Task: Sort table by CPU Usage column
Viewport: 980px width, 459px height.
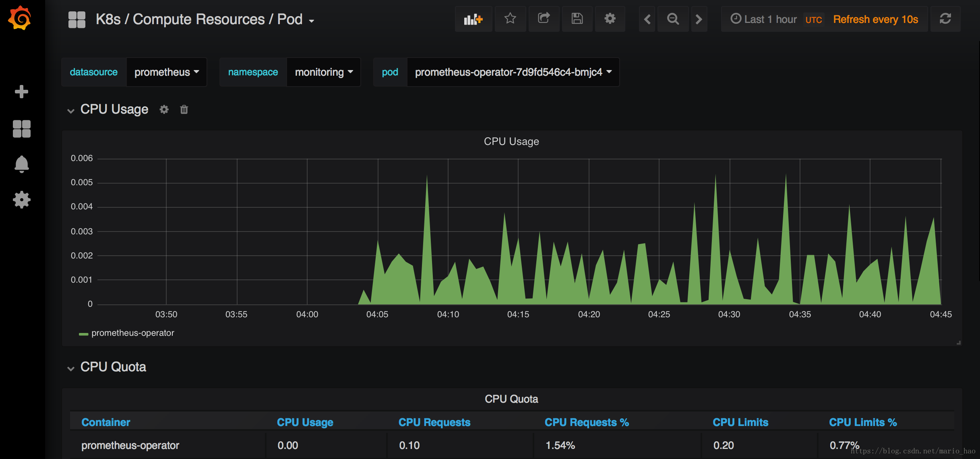Action: (305, 422)
